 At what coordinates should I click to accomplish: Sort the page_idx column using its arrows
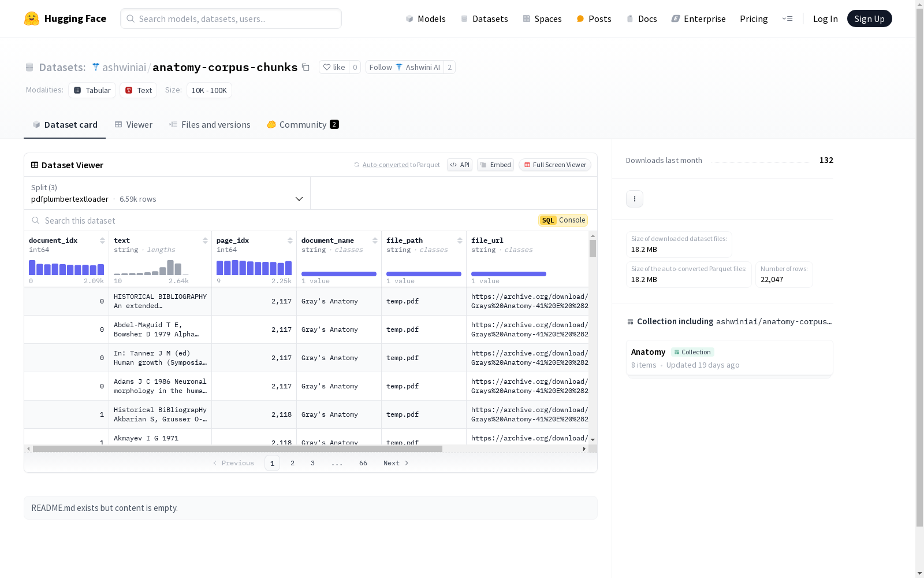[290, 240]
